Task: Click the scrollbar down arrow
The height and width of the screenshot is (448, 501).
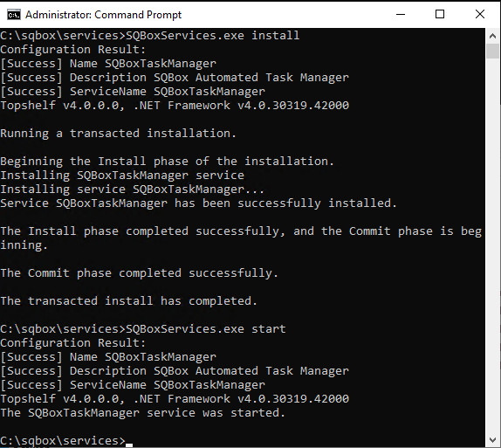Action: click(x=492, y=440)
